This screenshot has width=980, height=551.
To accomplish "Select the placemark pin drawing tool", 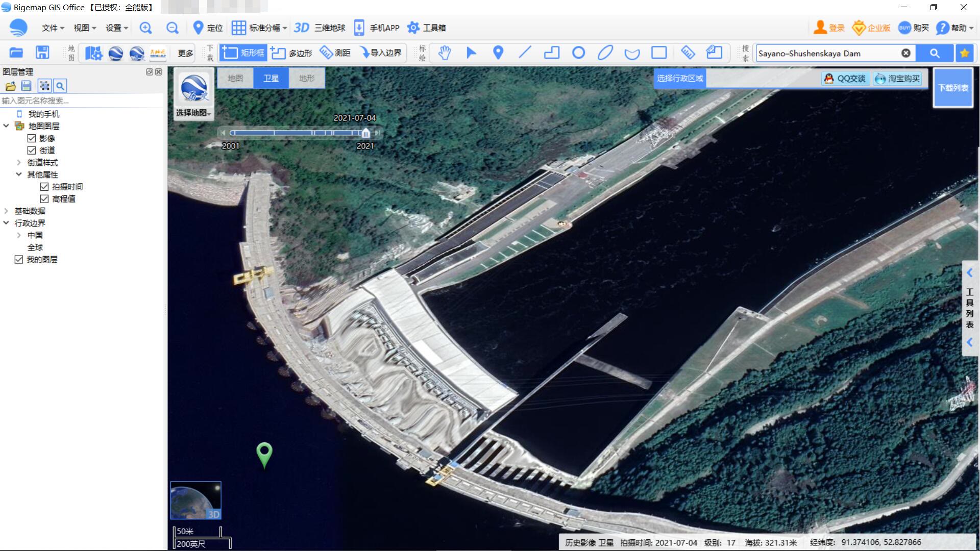I will coord(498,53).
